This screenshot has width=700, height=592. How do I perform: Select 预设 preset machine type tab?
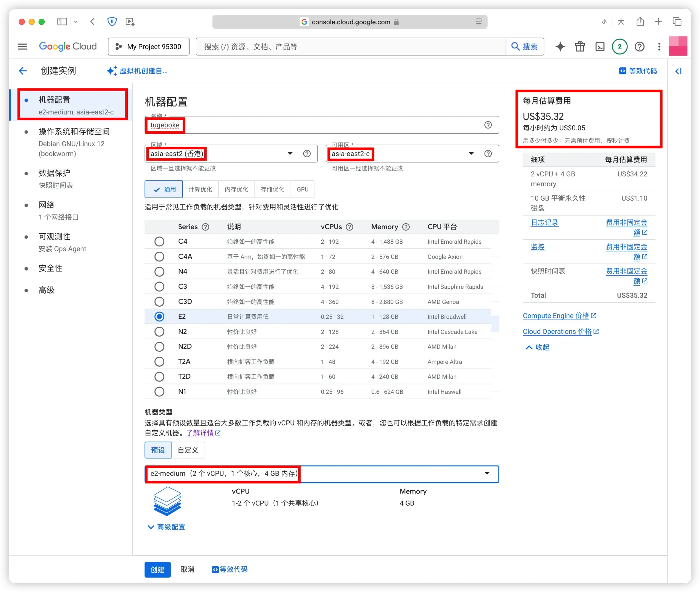(158, 450)
